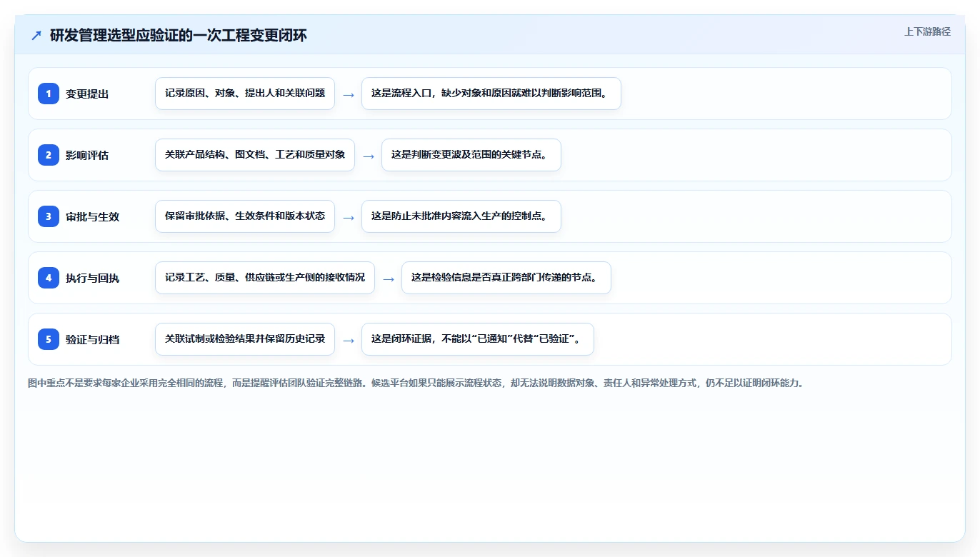Click the note 这是流程入口，缺少对象和原因就难以判断影响范围

coord(491,94)
